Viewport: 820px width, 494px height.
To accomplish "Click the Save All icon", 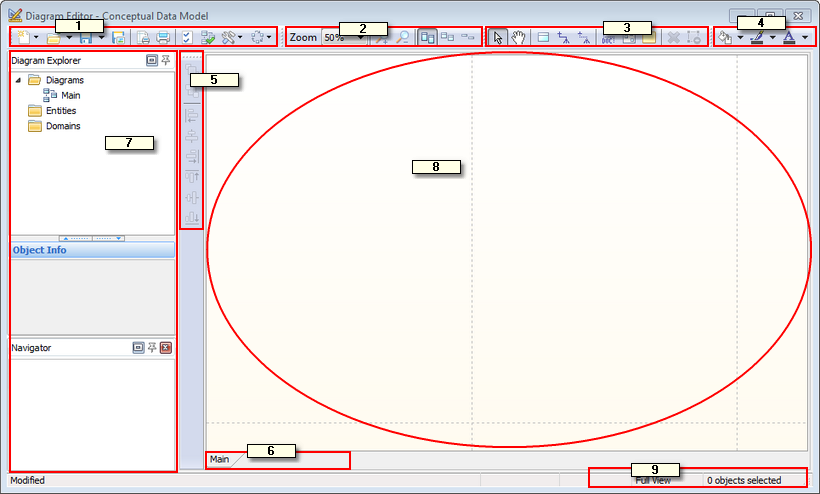I will pyautogui.click(x=119, y=37).
